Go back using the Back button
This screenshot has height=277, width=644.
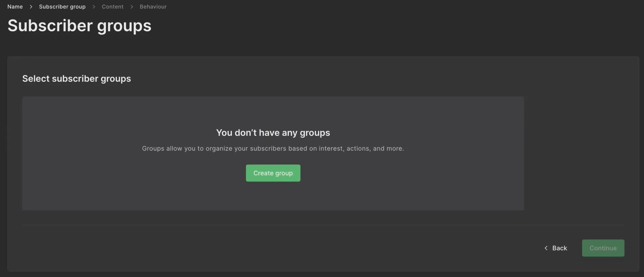coord(559,248)
